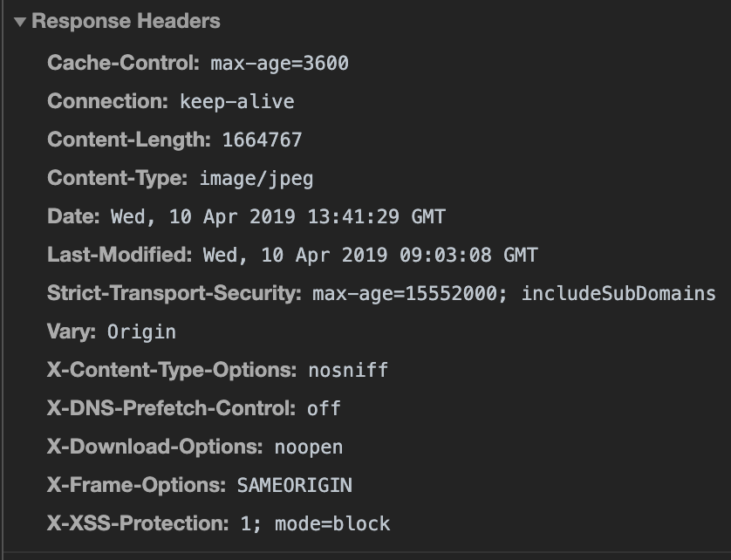731x560 pixels.
Task: Collapse the Response Headers section
Action: [19, 22]
